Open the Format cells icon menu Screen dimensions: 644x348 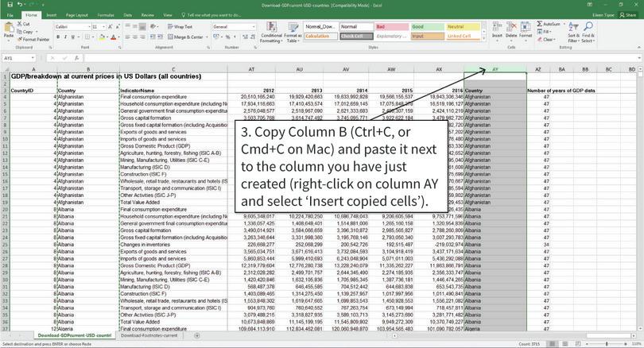tap(526, 29)
